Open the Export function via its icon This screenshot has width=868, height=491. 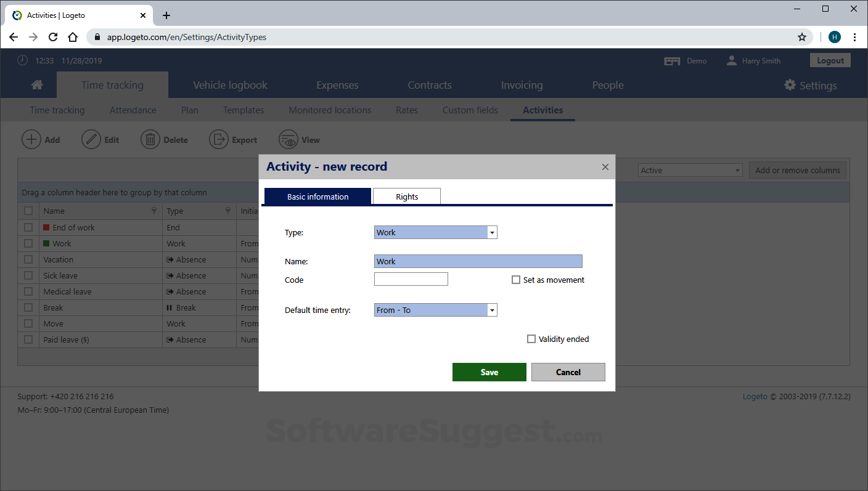(x=219, y=139)
